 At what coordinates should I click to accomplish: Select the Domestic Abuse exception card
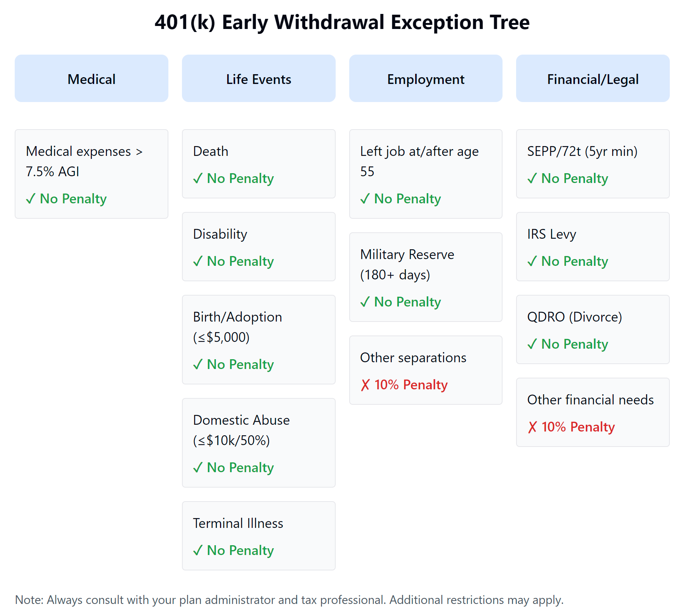pyautogui.click(x=258, y=443)
